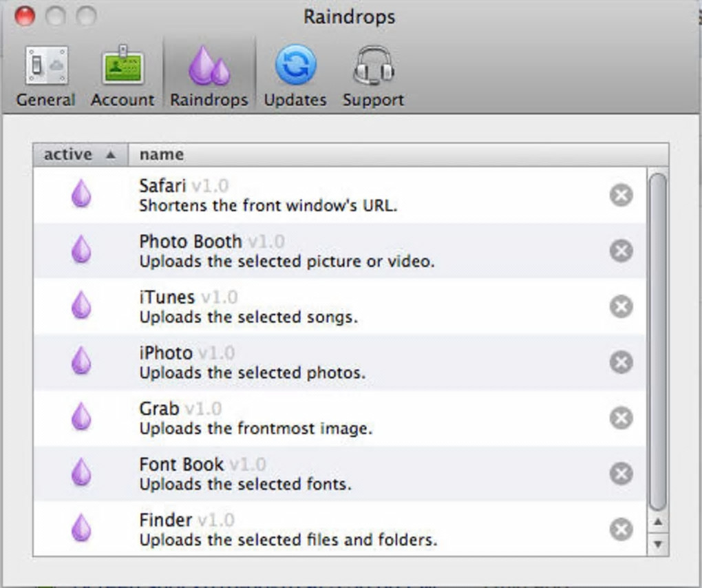Remove the Font Book raindrop

pos(621,474)
